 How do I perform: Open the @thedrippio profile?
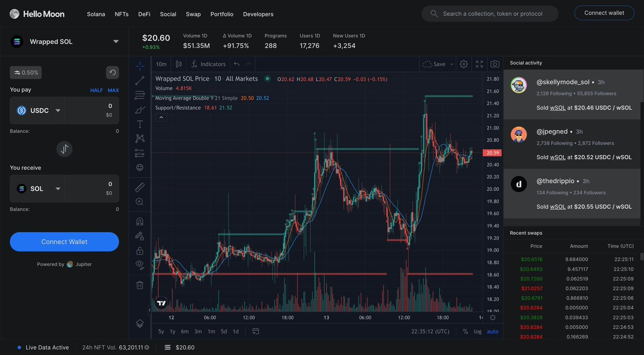pyautogui.click(x=555, y=182)
